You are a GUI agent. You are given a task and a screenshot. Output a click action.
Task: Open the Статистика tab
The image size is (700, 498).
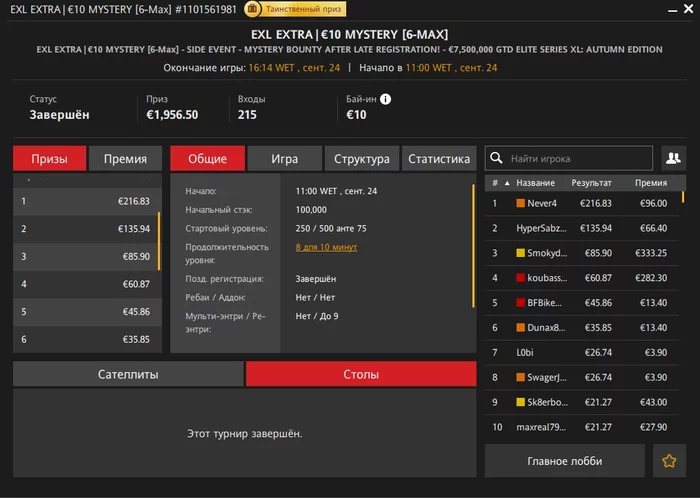(x=439, y=158)
